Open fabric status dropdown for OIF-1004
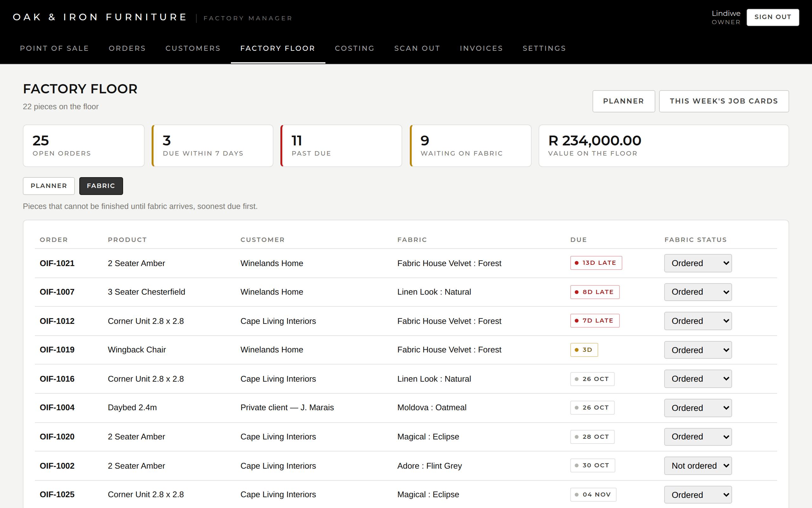 (x=697, y=408)
